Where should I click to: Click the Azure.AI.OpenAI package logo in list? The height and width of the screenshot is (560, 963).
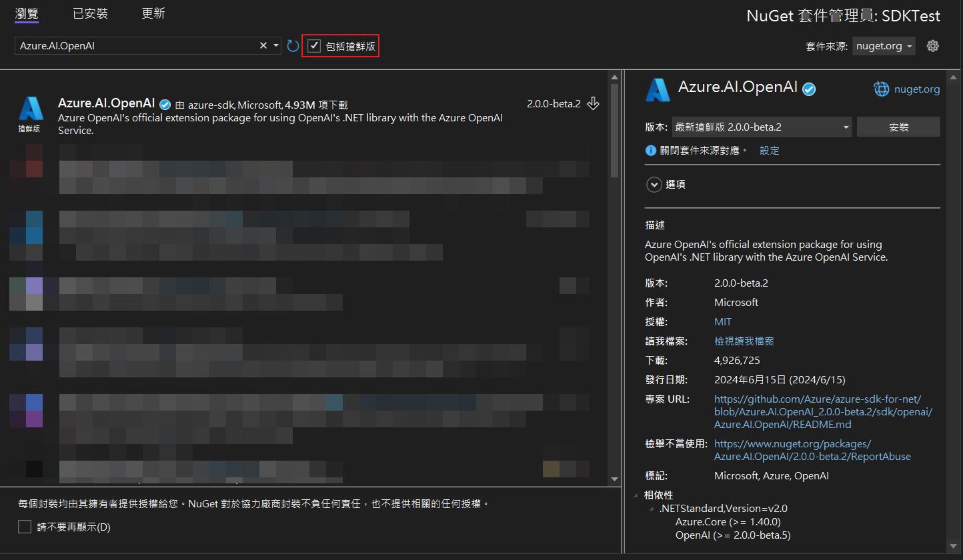(x=30, y=109)
